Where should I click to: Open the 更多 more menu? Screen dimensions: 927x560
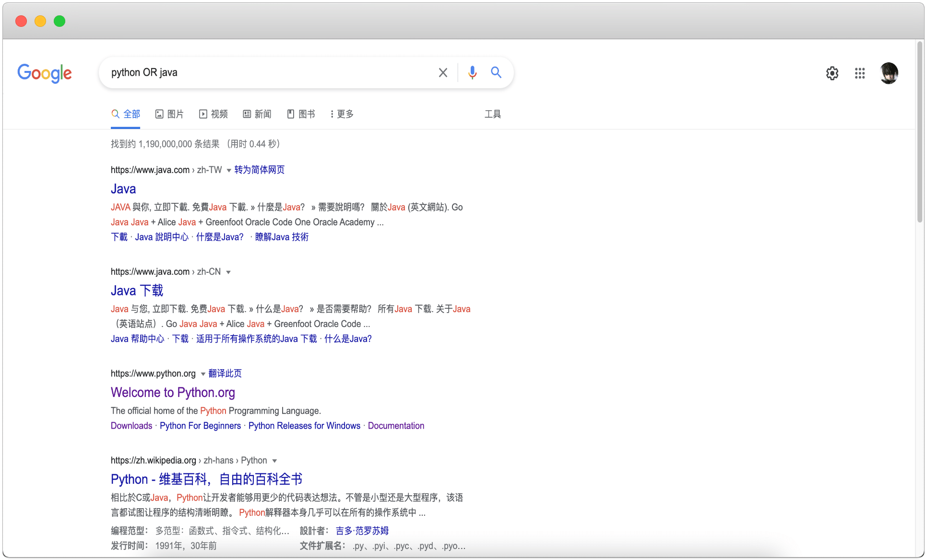point(342,114)
